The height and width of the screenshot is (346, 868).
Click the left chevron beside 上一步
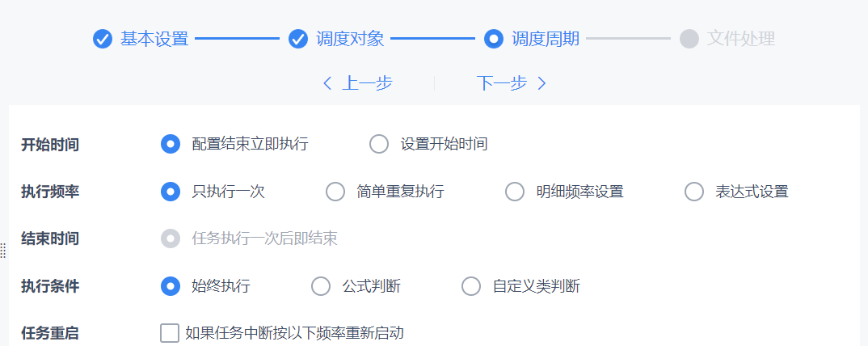[327, 83]
